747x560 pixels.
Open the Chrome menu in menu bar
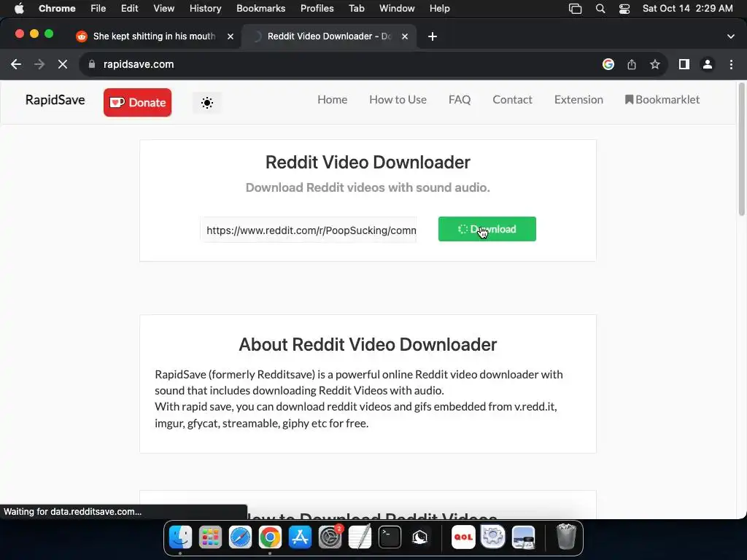(x=57, y=9)
